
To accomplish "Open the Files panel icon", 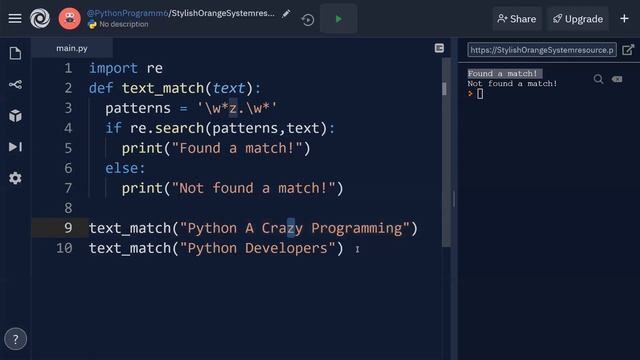I will click(x=15, y=53).
